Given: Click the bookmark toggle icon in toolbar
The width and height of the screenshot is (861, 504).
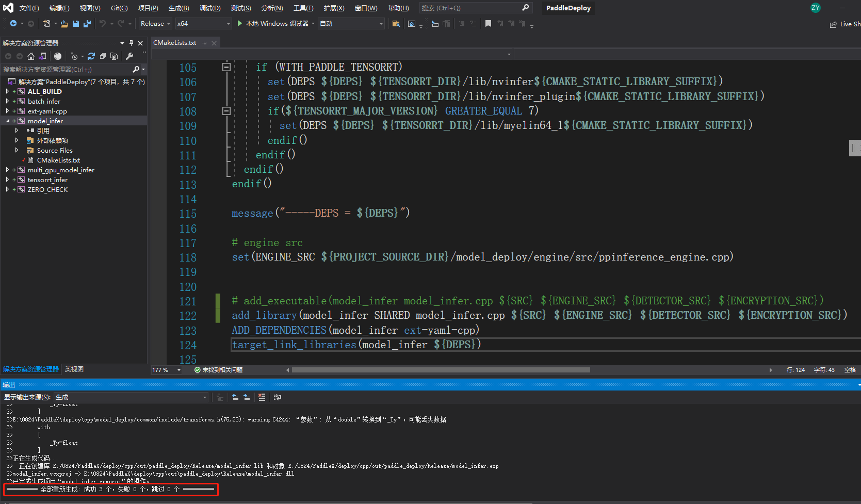Looking at the screenshot, I should pyautogui.click(x=488, y=24).
